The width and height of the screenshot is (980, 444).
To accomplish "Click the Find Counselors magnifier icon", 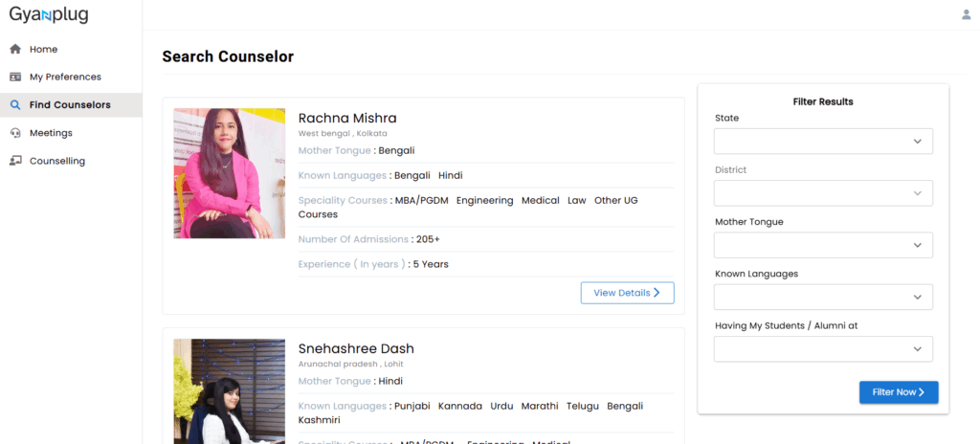I will click(x=15, y=105).
